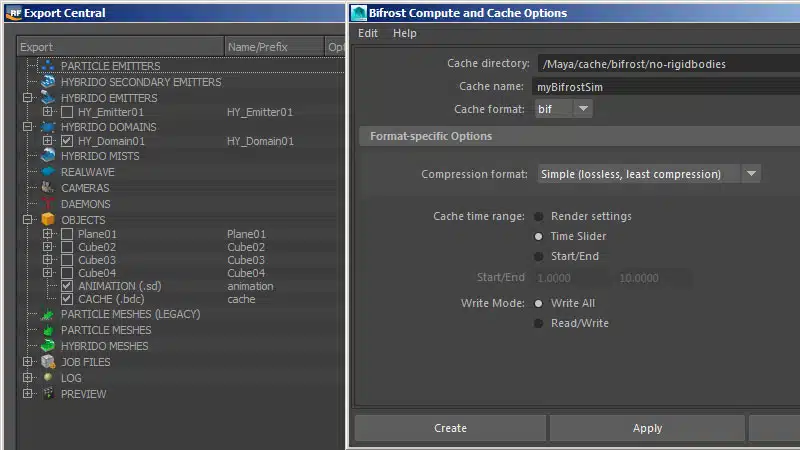Viewport: 800px width, 450px height.
Task: Select the Cameras icon in tree
Action: click(x=47, y=188)
